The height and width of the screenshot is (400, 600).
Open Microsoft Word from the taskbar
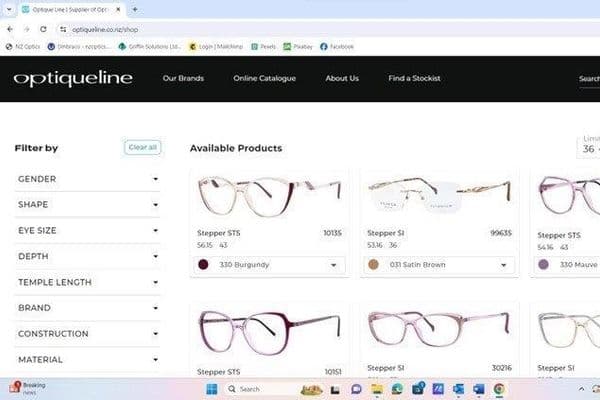478,389
